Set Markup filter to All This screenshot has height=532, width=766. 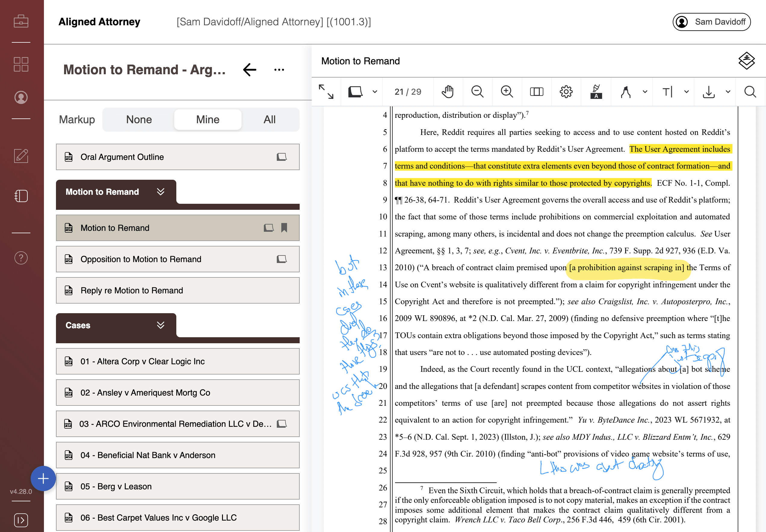pos(270,119)
